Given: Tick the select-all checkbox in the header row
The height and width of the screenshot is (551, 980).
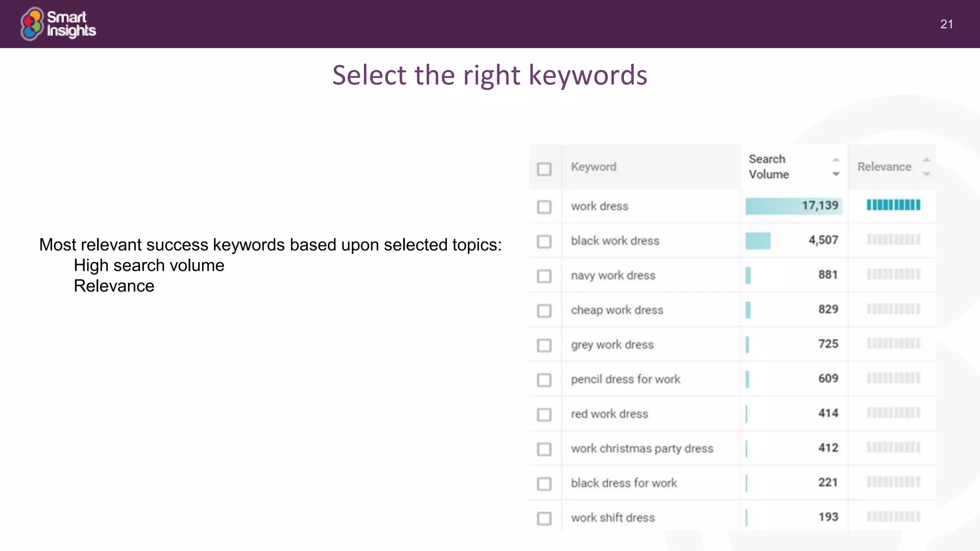Looking at the screenshot, I should coord(544,169).
